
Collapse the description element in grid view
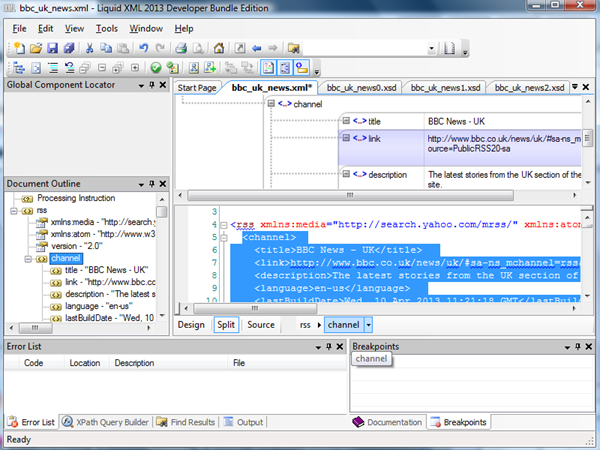click(x=346, y=174)
